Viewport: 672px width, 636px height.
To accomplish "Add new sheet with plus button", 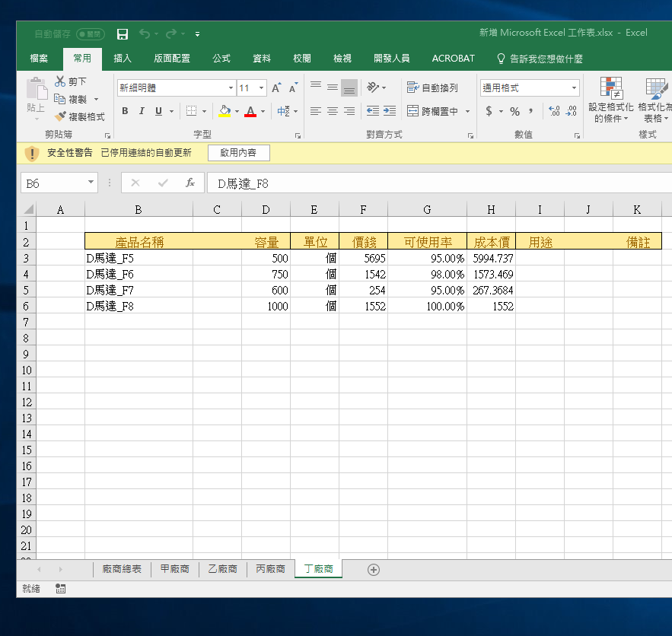I will tap(373, 570).
